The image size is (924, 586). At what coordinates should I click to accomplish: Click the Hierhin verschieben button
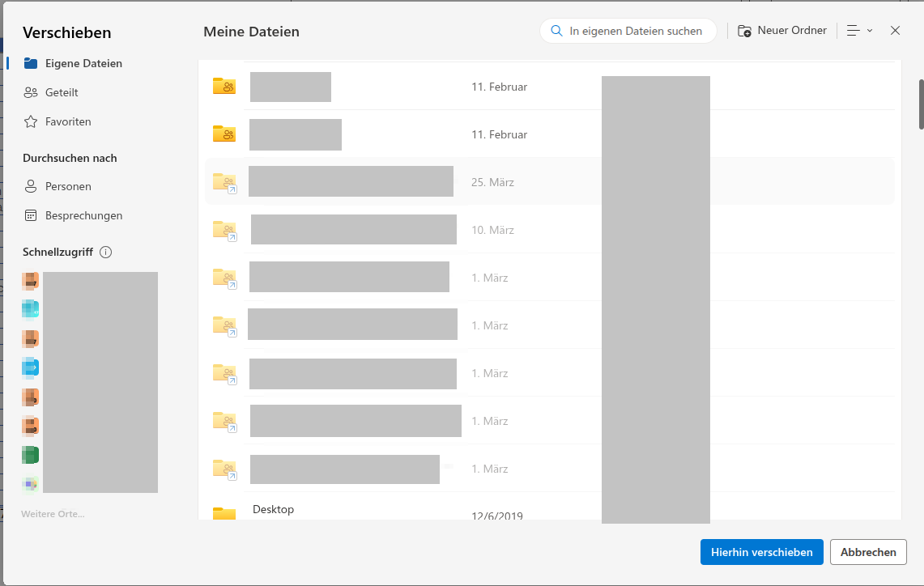click(x=761, y=552)
